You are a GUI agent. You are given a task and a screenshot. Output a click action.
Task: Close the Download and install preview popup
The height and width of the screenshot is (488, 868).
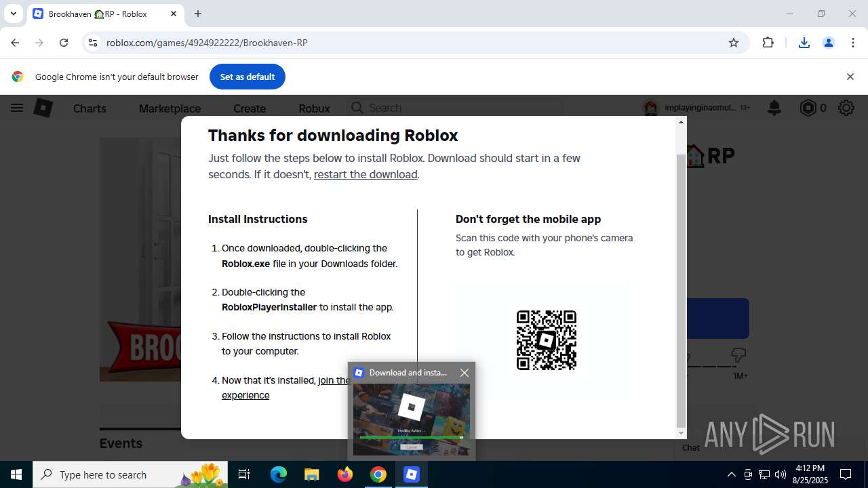[x=465, y=373]
